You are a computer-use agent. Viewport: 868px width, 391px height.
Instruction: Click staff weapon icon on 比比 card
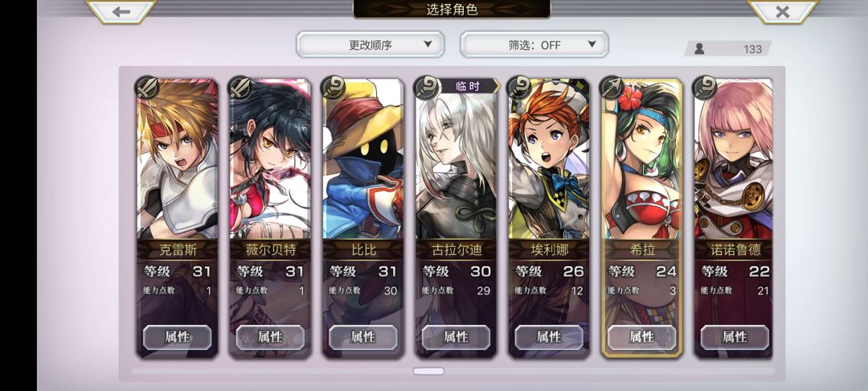[x=333, y=88]
